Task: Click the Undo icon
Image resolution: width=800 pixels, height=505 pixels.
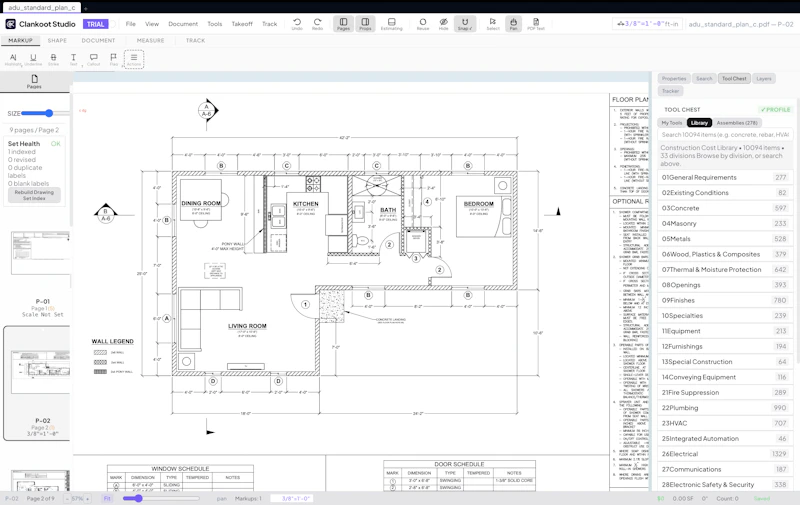Action: 297,23
